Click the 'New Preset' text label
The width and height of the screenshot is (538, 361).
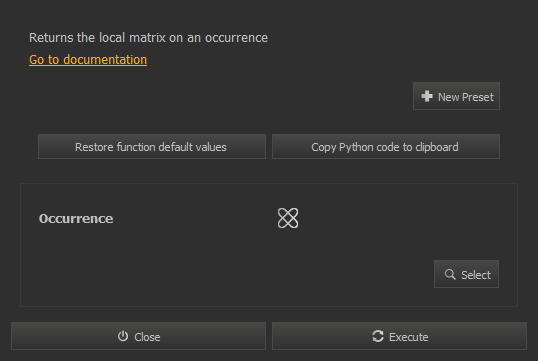466,97
